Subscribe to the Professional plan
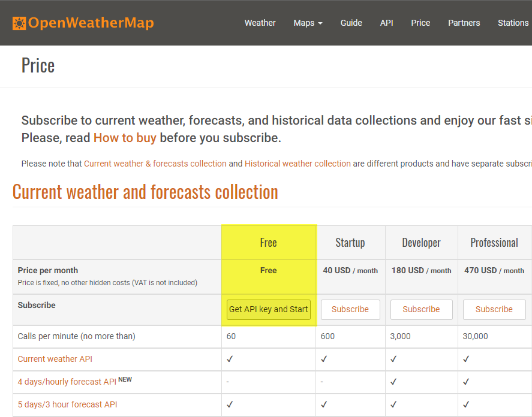This screenshot has width=532, height=417. (x=494, y=309)
